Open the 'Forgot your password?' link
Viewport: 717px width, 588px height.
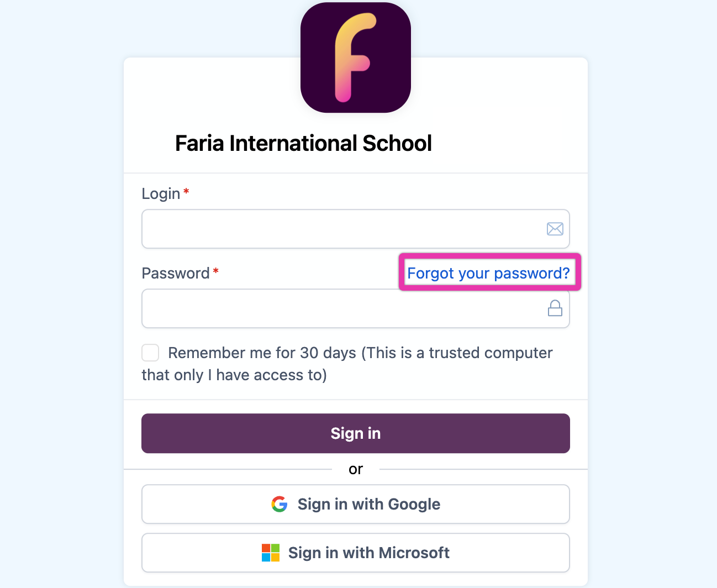point(488,273)
